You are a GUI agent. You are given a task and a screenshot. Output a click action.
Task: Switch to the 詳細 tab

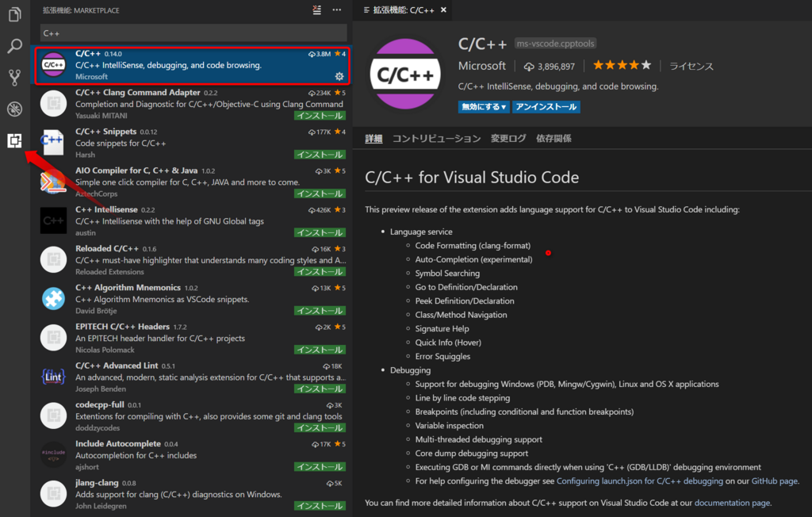pyautogui.click(x=373, y=139)
